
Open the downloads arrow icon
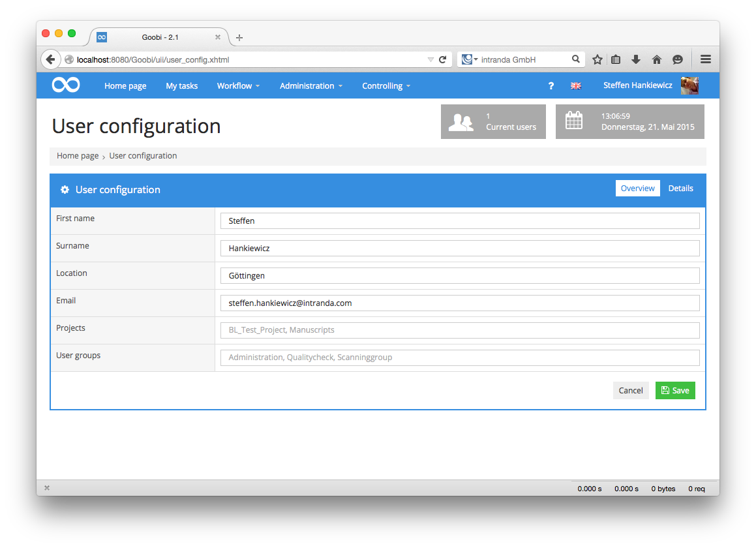click(x=636, y=59)
